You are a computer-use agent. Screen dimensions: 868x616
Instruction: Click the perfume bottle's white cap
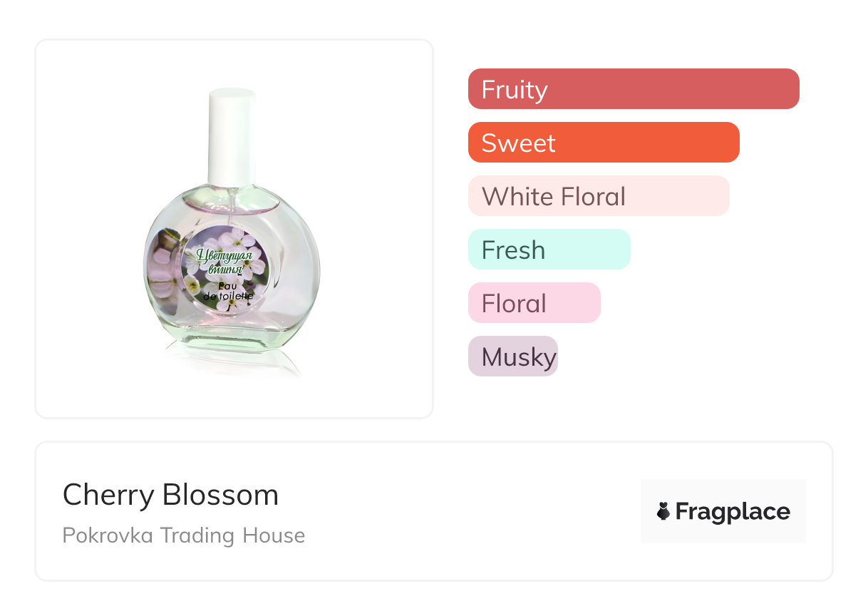232,135
